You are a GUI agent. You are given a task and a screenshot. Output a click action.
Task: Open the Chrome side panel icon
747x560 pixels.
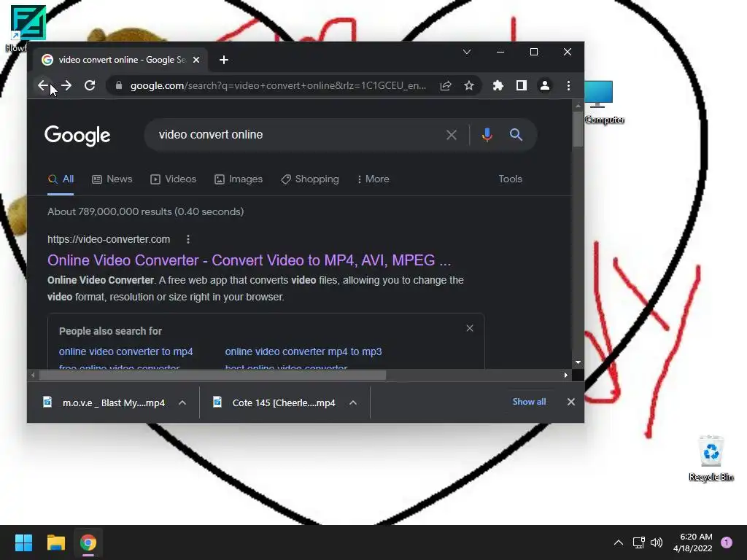[521, 86]
